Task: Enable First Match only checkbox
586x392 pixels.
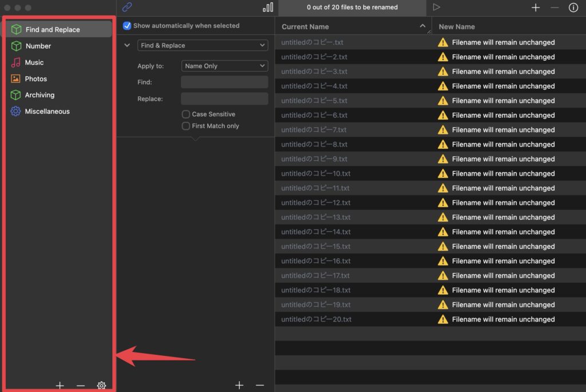Action: point(186,126)
